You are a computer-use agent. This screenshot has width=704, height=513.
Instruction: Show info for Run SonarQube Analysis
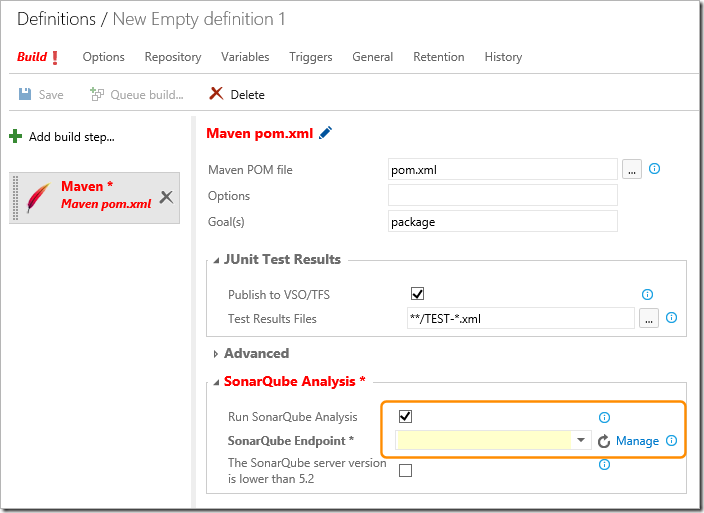(604, 417)
